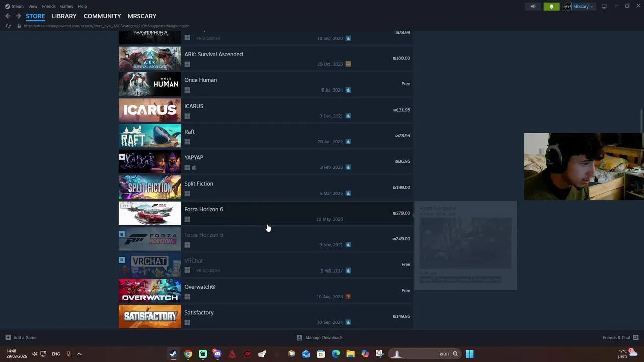
Task: Click the in-library marker on VRChat thumbnail
Action: (122, 260)
